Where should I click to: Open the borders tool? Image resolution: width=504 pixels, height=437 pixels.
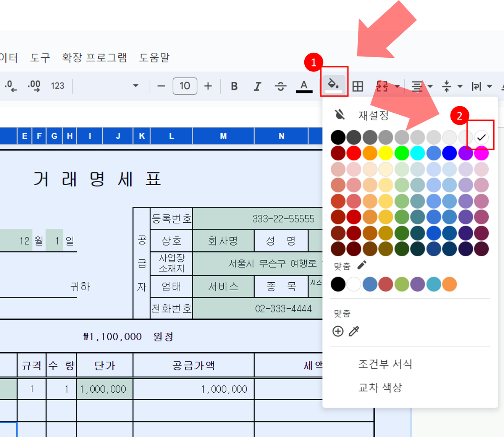[358, 86]
